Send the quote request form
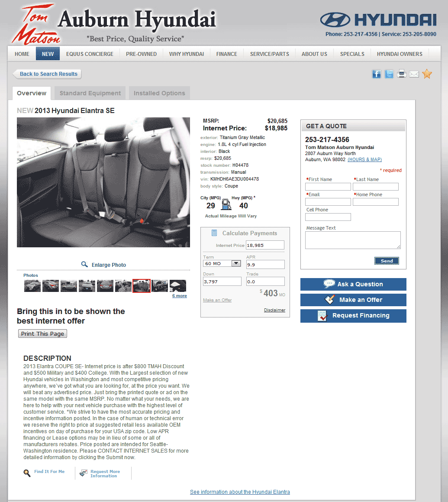The width and height of the screenshot is (448, 502). click(x=387, y=261)
